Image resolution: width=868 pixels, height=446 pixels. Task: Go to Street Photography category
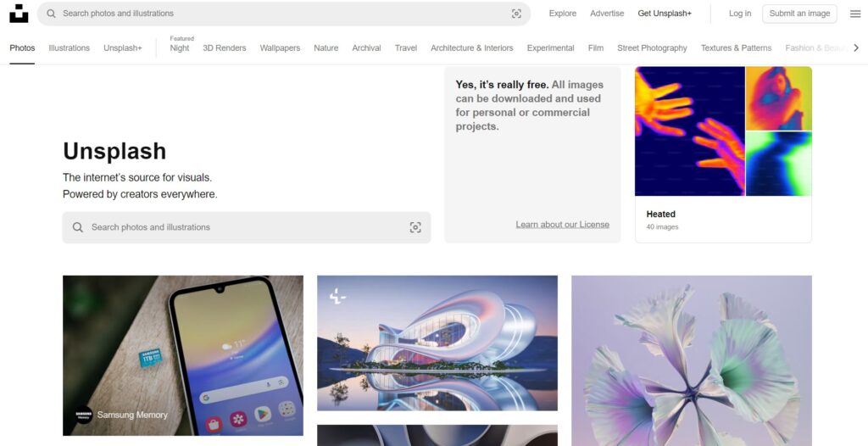(652, 48)
